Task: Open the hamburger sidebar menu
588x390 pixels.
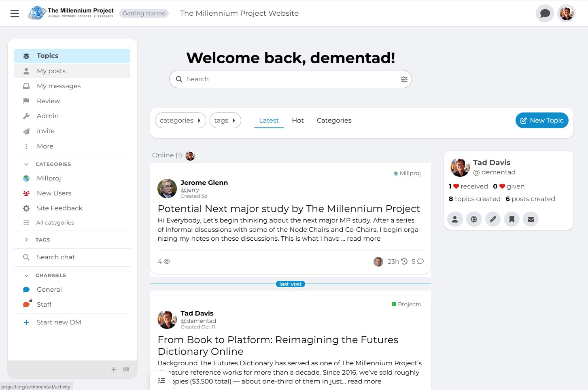Action: point(15,13)
